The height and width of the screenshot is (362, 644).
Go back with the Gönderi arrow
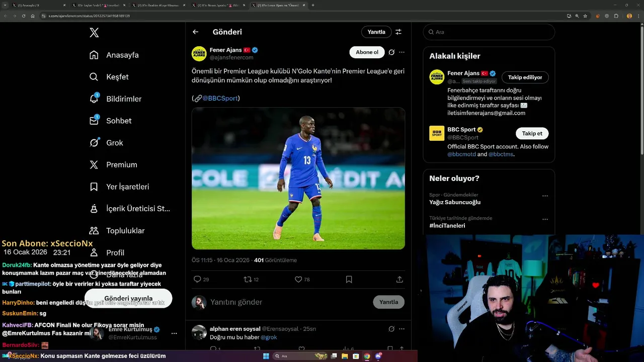[196, 32]
